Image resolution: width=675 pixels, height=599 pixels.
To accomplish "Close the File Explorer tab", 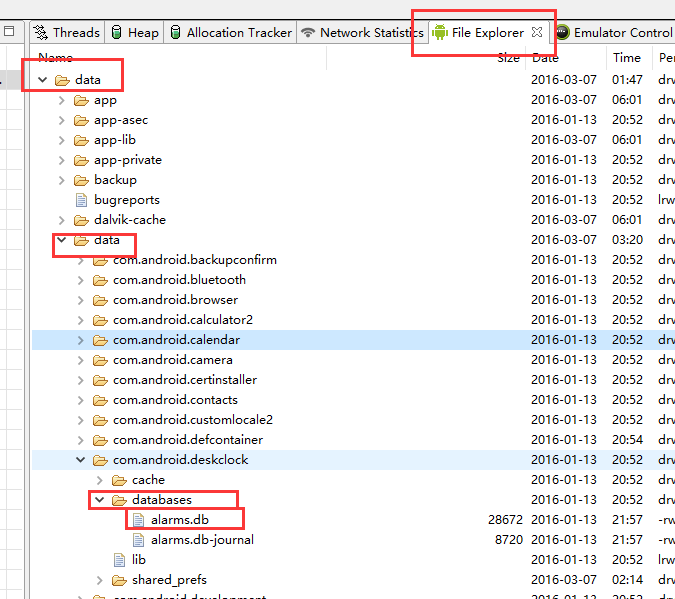I will (537, 32).
